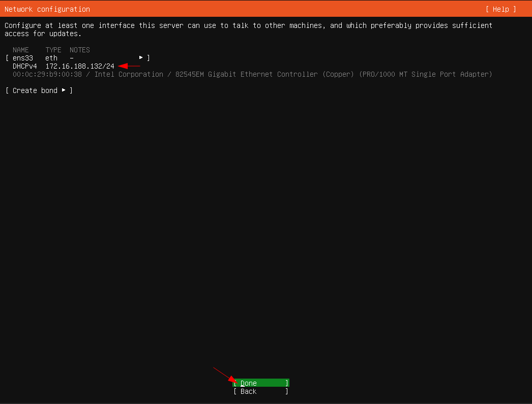
Task: Click the NAME column header
Action: pos(21,50)
